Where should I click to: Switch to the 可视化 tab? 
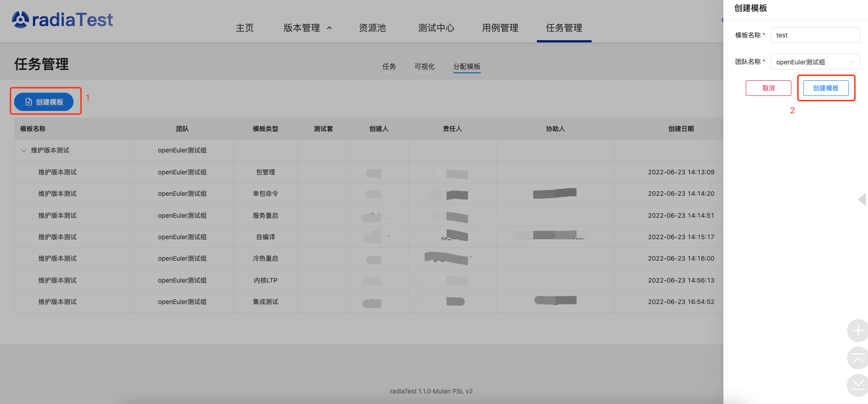point(424,67)
